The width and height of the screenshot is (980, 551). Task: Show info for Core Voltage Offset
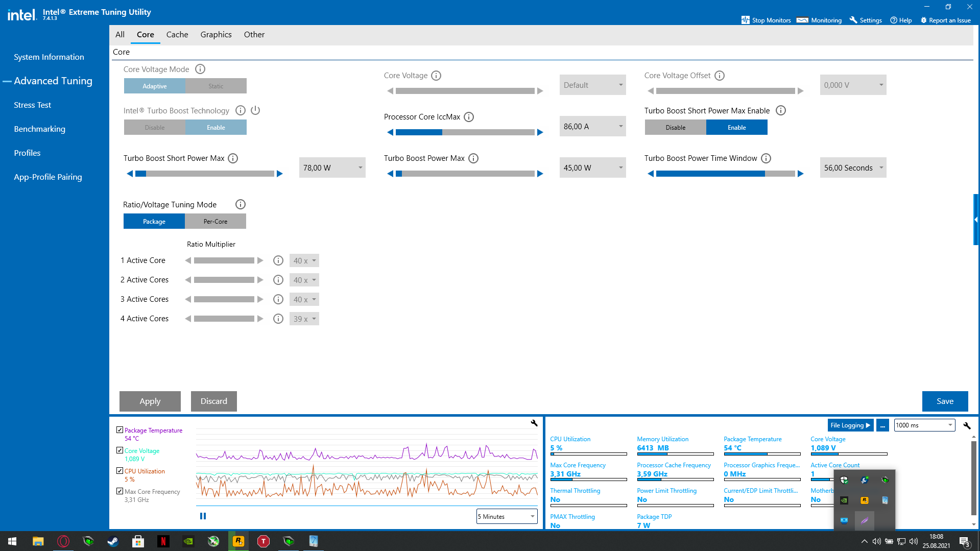720,76
